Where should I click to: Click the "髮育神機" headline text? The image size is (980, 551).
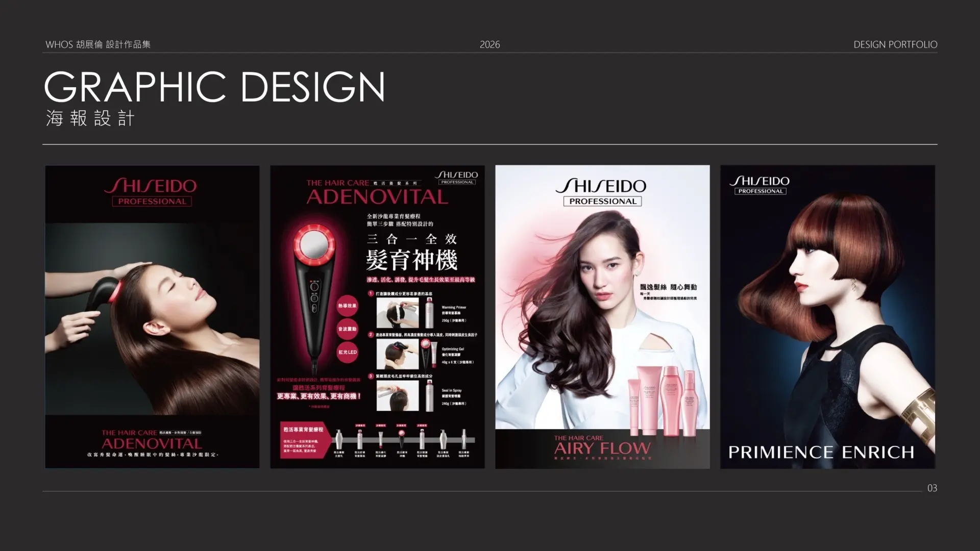pos(412,260)
